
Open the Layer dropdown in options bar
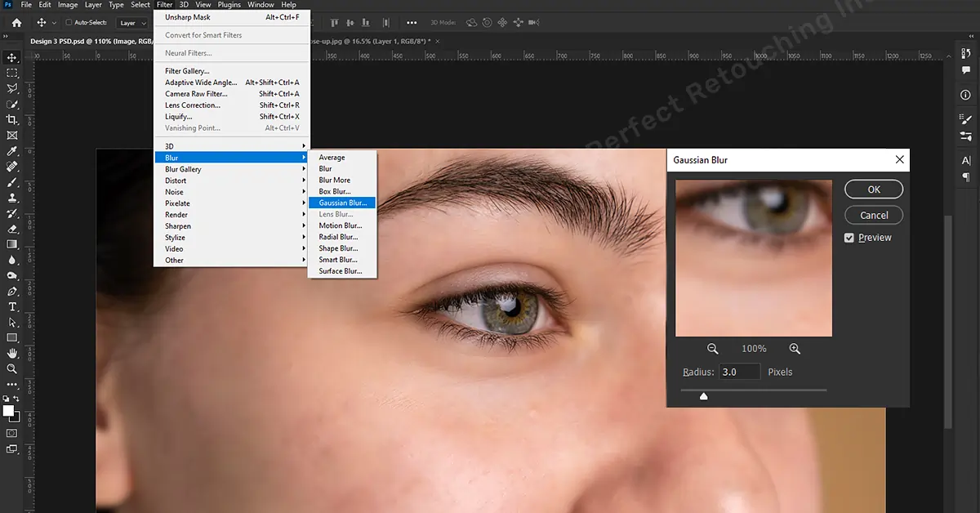point(131,23)
